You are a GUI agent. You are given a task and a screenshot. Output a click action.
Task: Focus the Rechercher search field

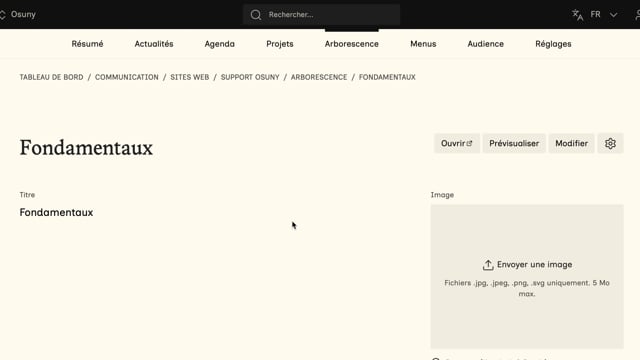321,15
